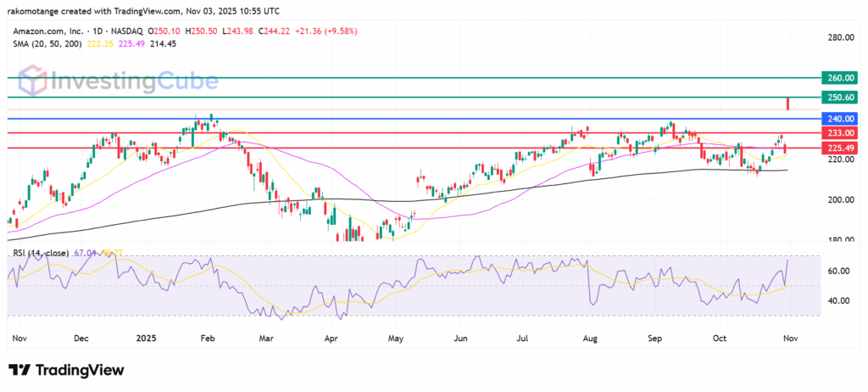Image resolution: width=868 pixels, height=392 pixels.
Task: Select the red 233.00 price level tag
Action: (838, 133)
